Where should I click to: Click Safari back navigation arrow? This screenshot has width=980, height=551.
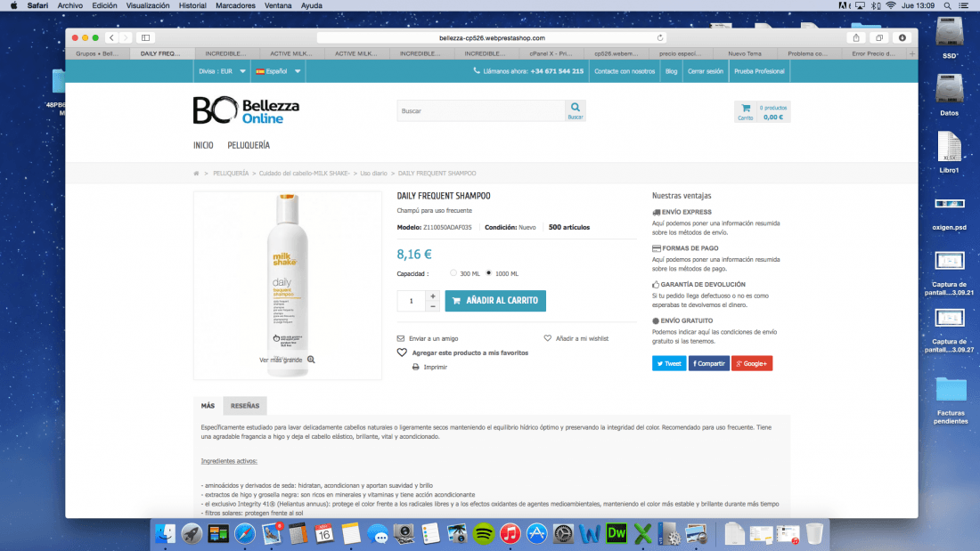112,37
